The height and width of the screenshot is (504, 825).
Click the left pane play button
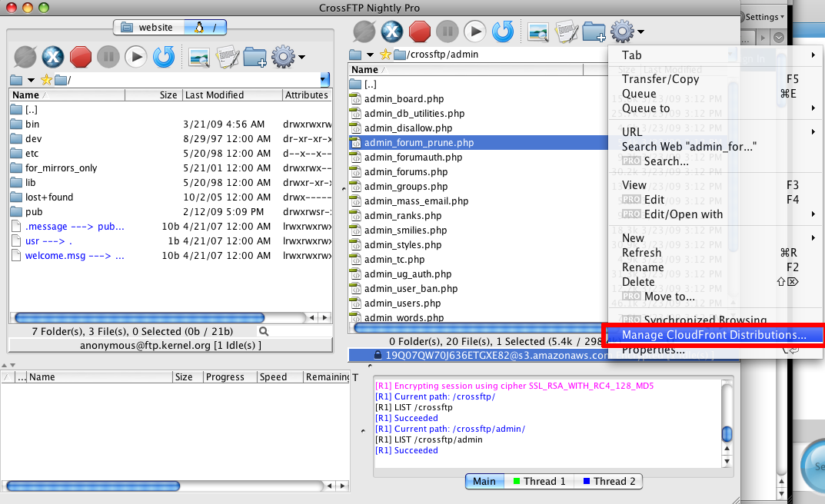coord(136,57)
